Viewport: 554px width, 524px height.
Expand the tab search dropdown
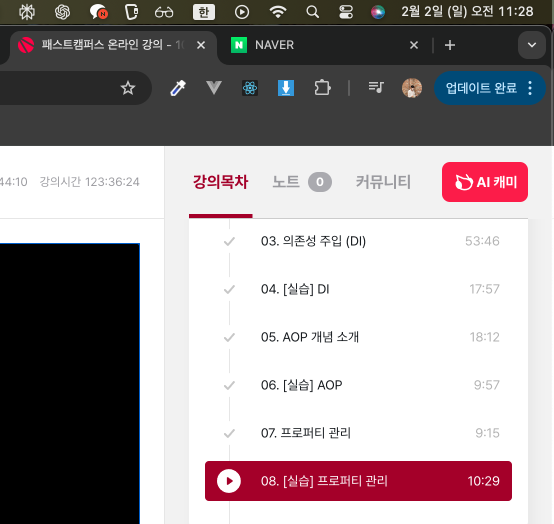click(x=532, y=45)
